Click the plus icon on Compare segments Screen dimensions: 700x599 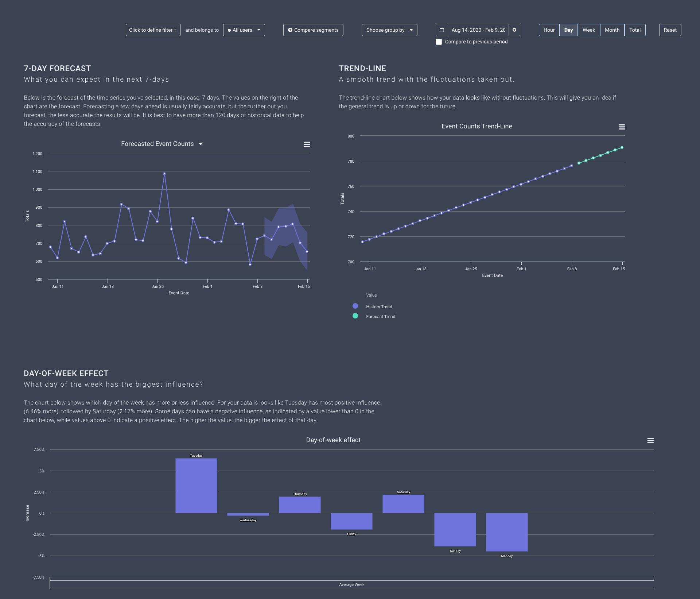coord(290,30)
